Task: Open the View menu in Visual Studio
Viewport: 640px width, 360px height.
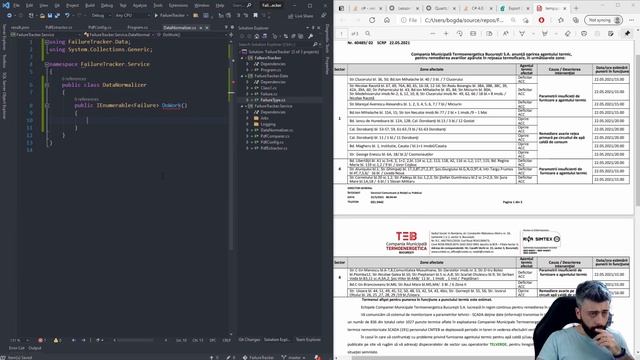Action: tap(43, 5)
